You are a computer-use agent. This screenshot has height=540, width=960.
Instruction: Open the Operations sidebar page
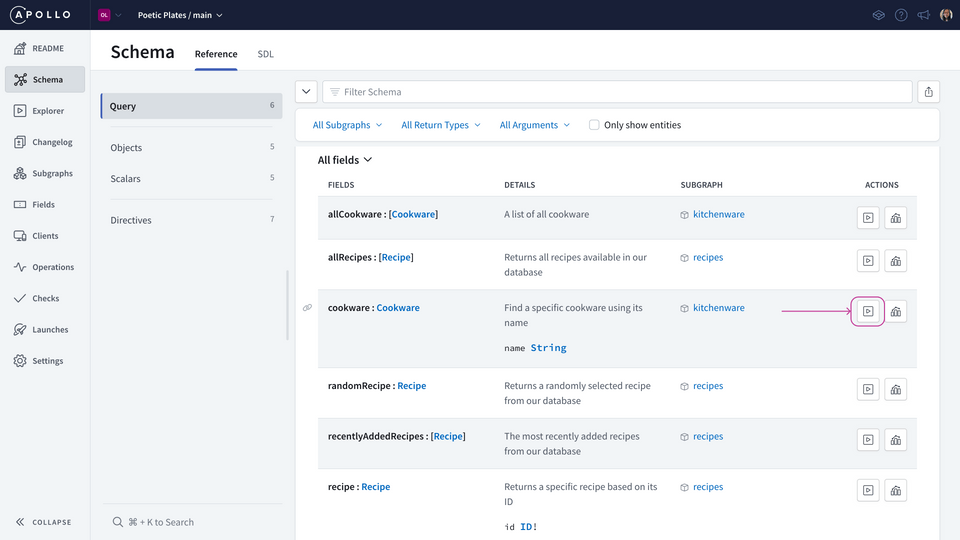pos(45,267)
